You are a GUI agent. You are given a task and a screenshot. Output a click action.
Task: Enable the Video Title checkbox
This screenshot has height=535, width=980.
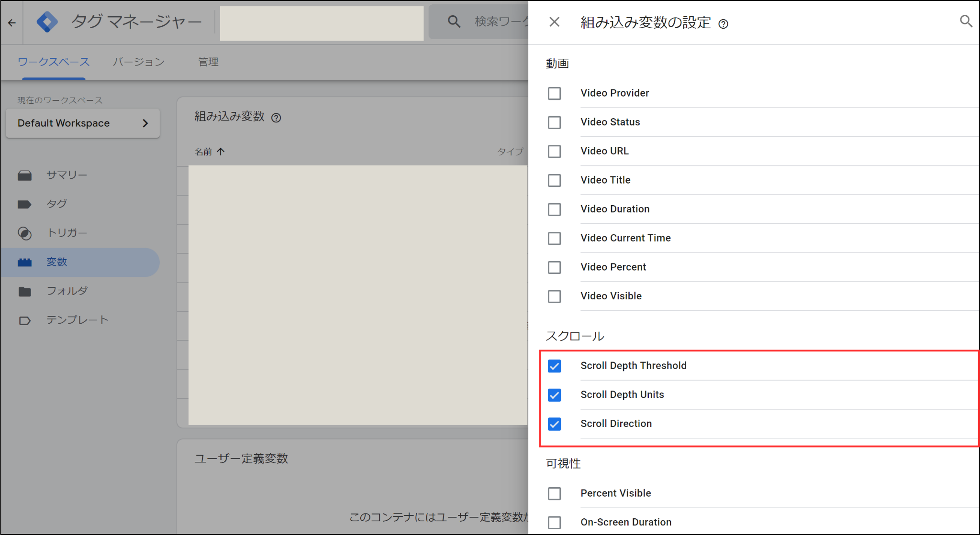point(554,180)
